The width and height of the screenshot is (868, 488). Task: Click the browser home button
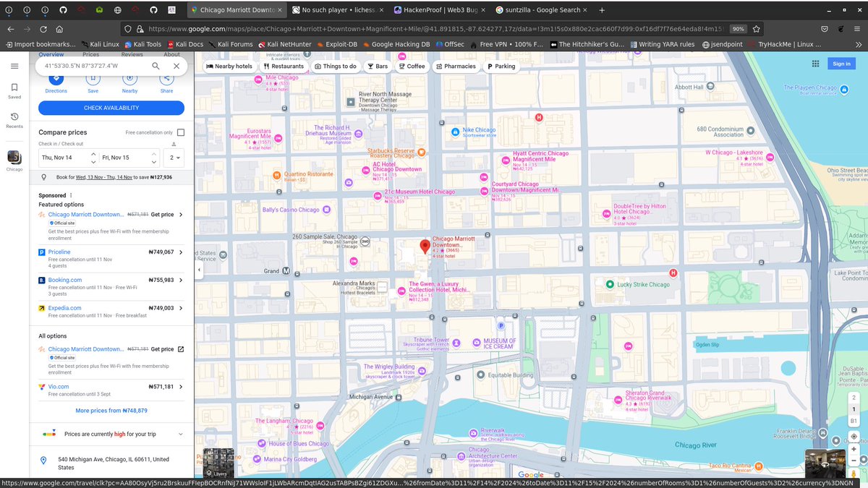pos(59,29)
